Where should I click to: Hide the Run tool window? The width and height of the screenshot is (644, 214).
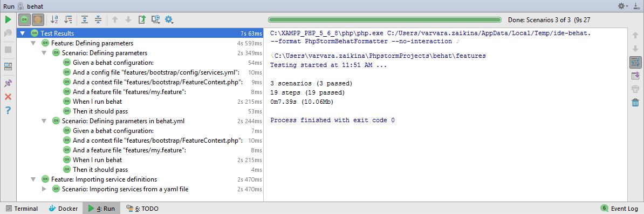coord(636,6)
